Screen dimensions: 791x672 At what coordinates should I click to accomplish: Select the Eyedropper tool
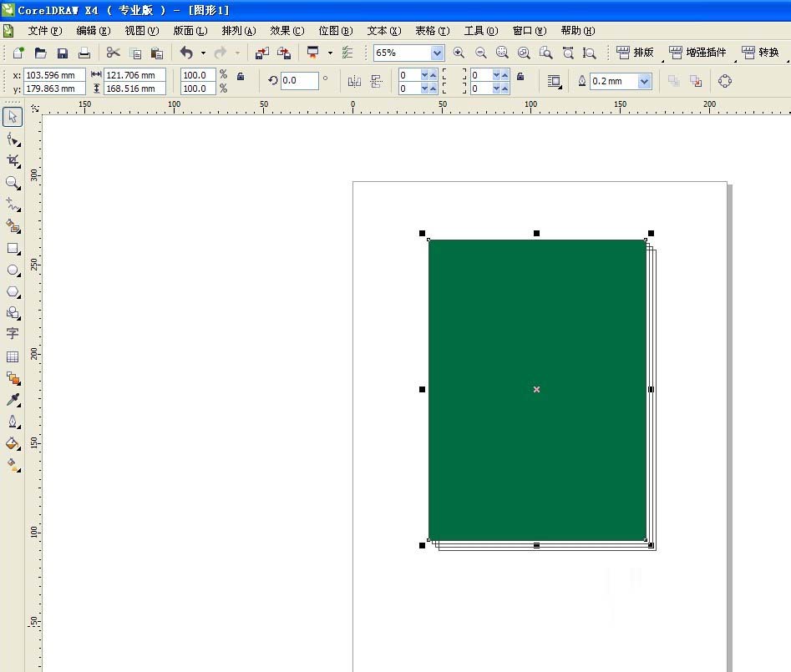pos(13,400)
